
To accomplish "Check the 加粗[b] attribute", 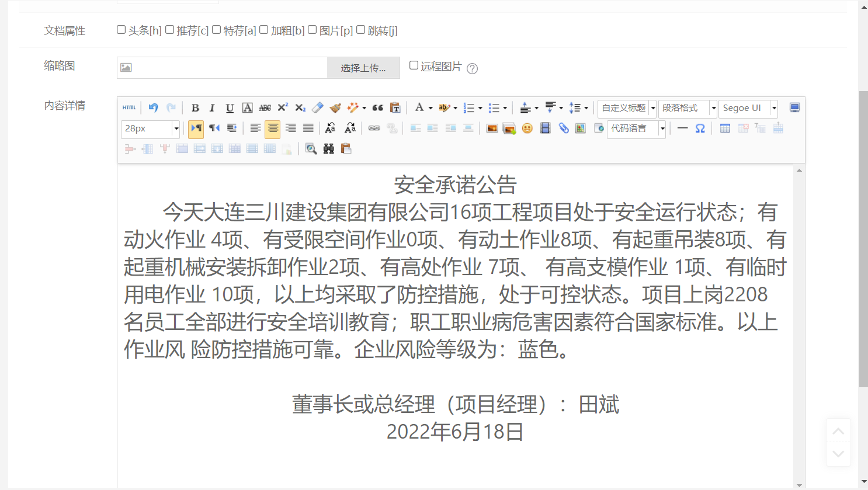I will click(x=264, y=30).
